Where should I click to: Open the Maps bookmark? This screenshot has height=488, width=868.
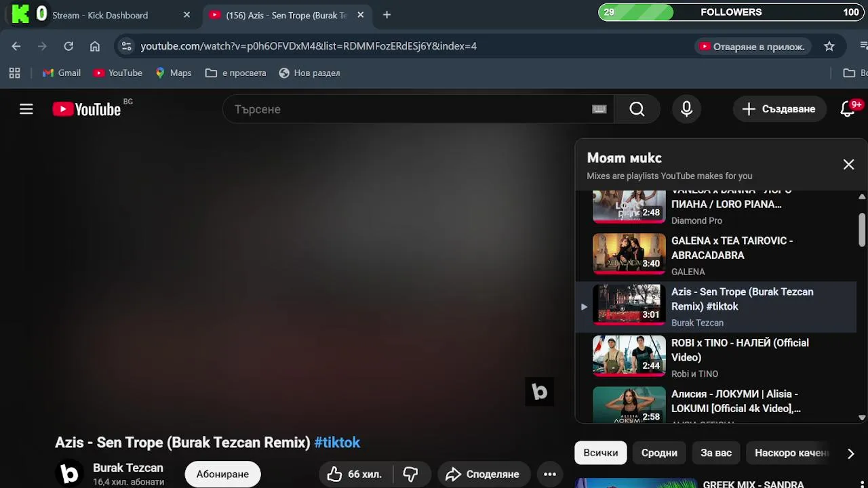pyautogui.click(x=174, y=73)
